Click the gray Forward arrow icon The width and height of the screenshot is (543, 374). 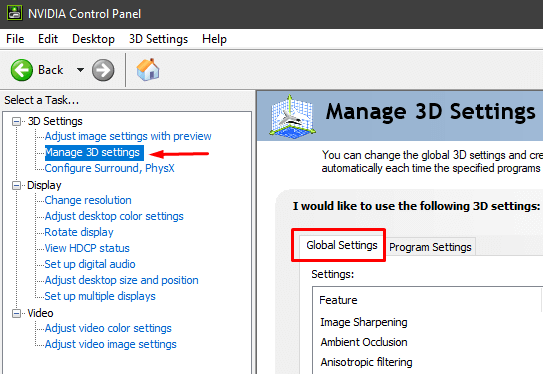103,70
